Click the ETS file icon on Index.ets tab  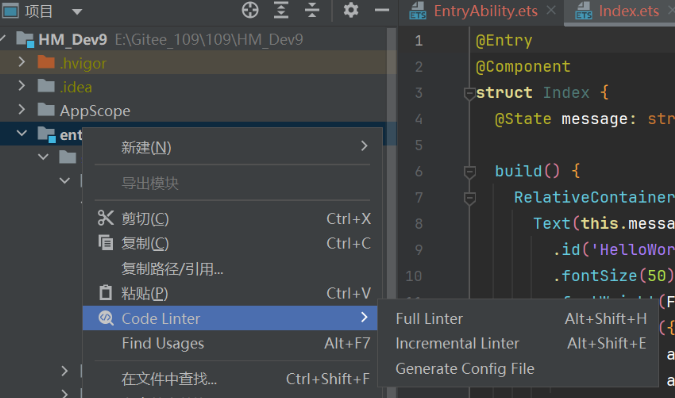pyautogui.click(x=583, y=11)
